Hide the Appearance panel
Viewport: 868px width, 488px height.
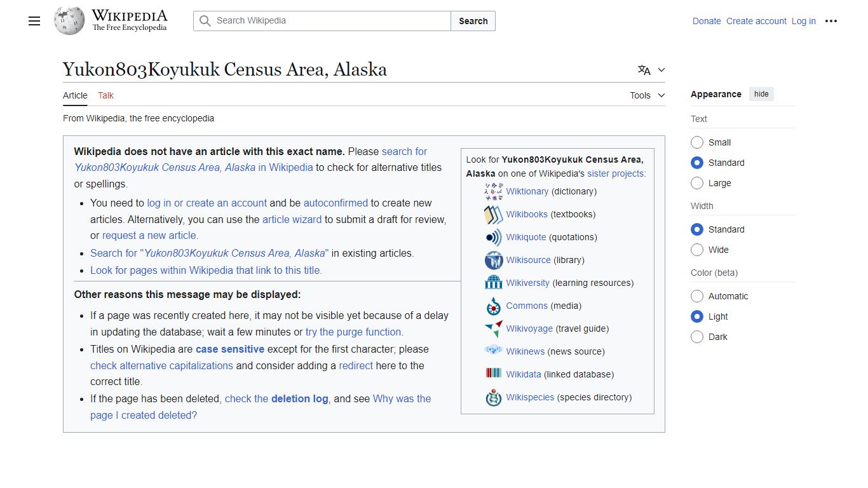coord(761,94)
